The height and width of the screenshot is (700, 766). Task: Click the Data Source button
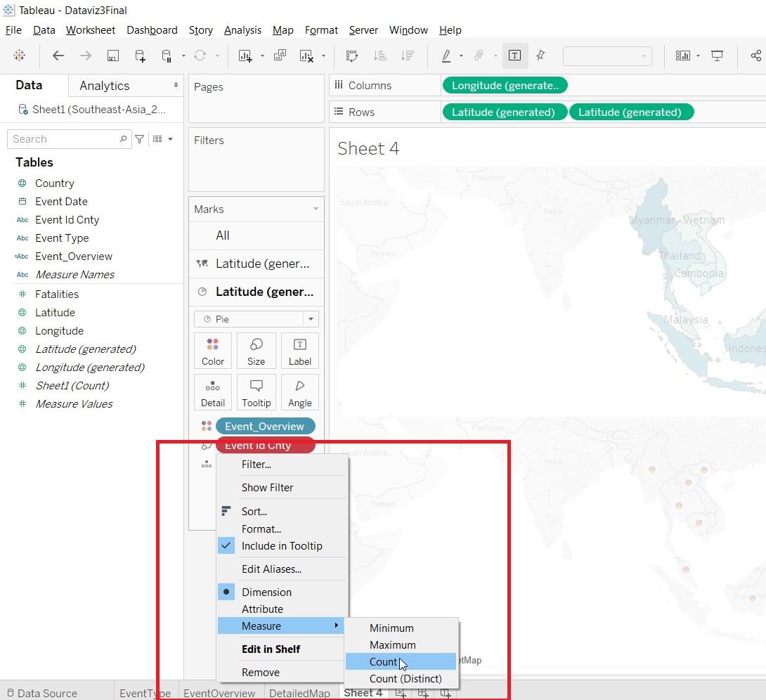[x=41, y=693]
